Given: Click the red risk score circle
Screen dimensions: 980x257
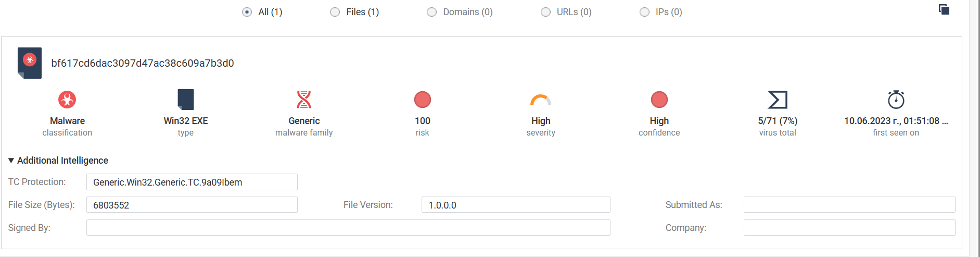Looking at the screenshot, I should pyautogui.click(x=423, y=100).
